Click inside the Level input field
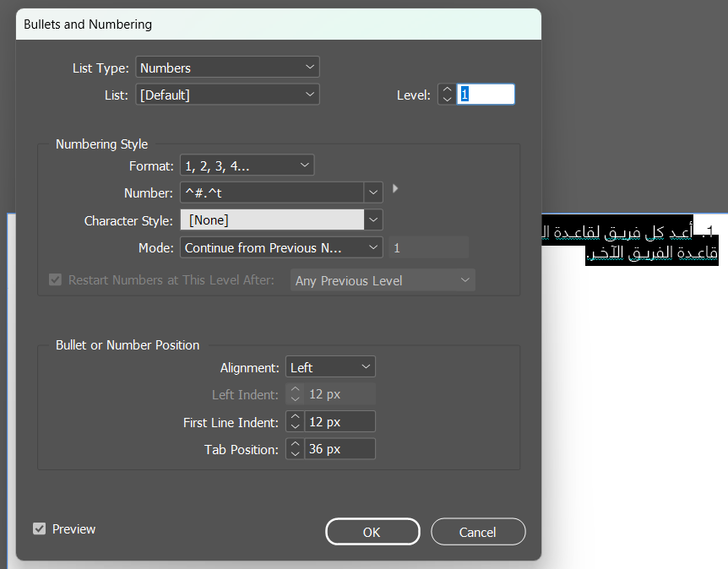728x569 pixels. pyautogui.click(x=486, y=94)
